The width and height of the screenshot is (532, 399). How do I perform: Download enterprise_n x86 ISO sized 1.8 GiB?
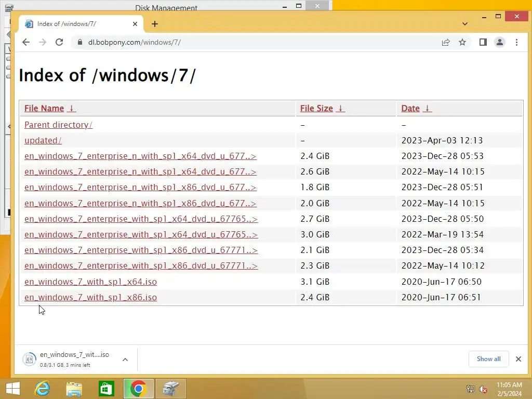pyautogui.click(x=140, y=187)
